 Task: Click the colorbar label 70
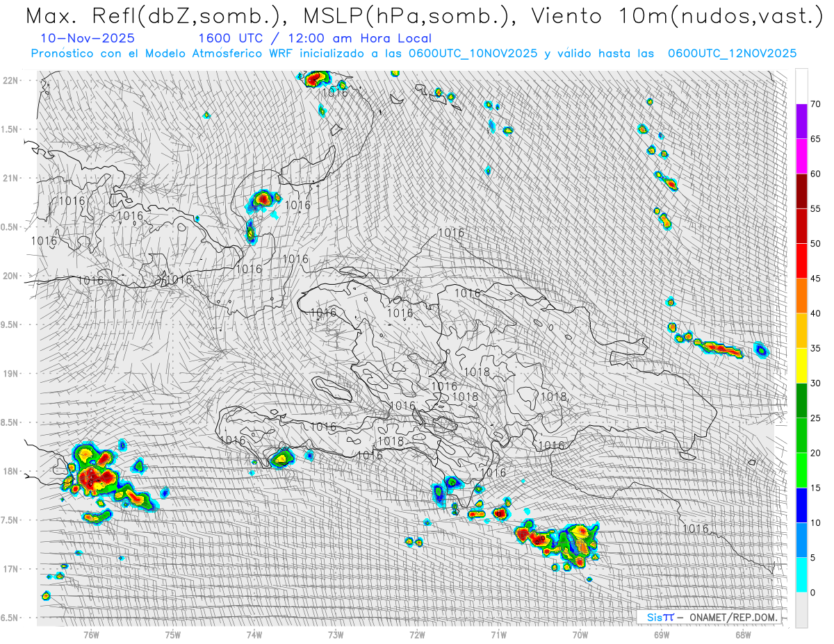(x=815, y=104)
